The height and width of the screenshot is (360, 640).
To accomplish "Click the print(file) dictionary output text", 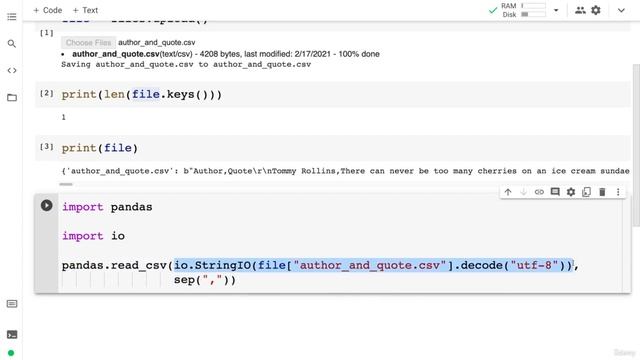I will point(345,171).
